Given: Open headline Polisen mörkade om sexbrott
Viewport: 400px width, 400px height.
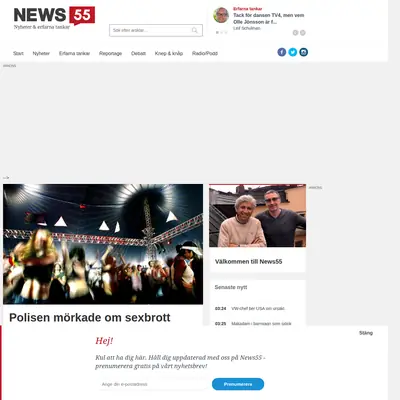Looking at the screenshot, I should (90, 317).
